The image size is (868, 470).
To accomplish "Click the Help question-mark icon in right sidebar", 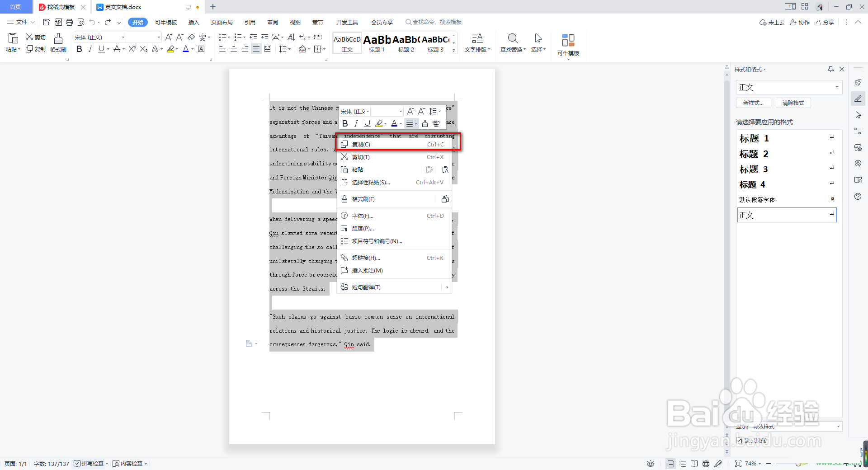I will pyautogui.click(x=858, y=197).
